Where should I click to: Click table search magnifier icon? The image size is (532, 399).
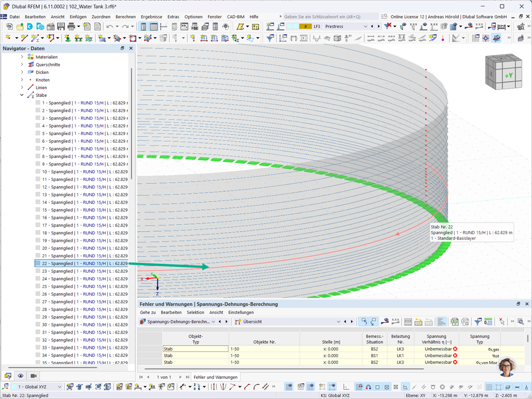click(520, 322)
